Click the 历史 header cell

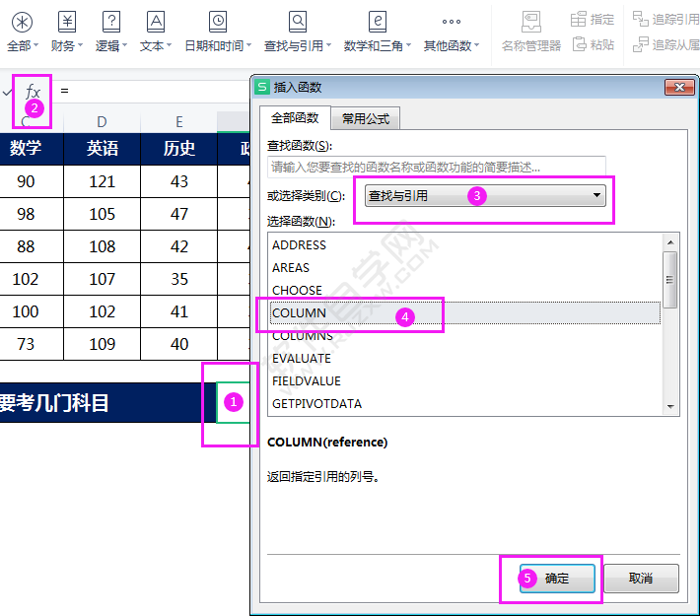tap(178, 149)
